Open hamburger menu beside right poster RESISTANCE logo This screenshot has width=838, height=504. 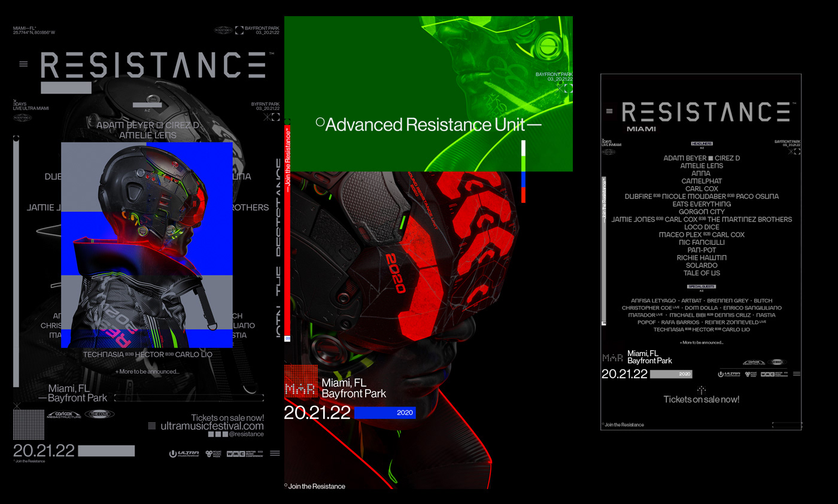[609, 111]
